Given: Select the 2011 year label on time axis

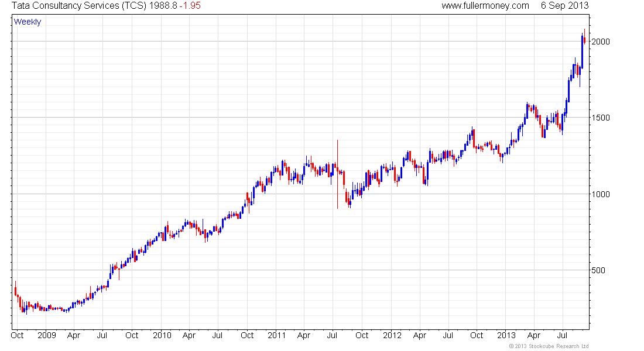Looking at the screenshot, I should (x=276, y=335).
